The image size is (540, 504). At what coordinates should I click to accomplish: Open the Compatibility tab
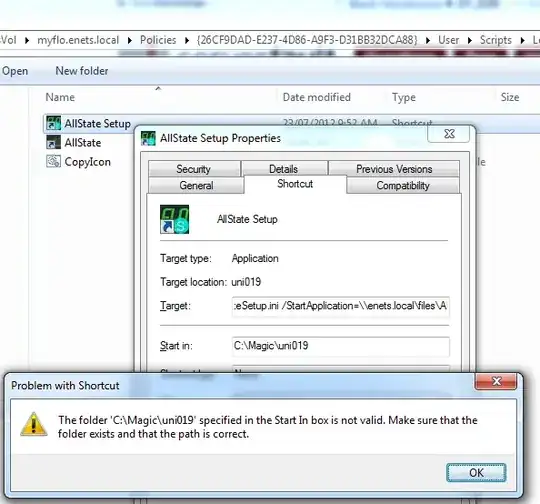[403, 185]
